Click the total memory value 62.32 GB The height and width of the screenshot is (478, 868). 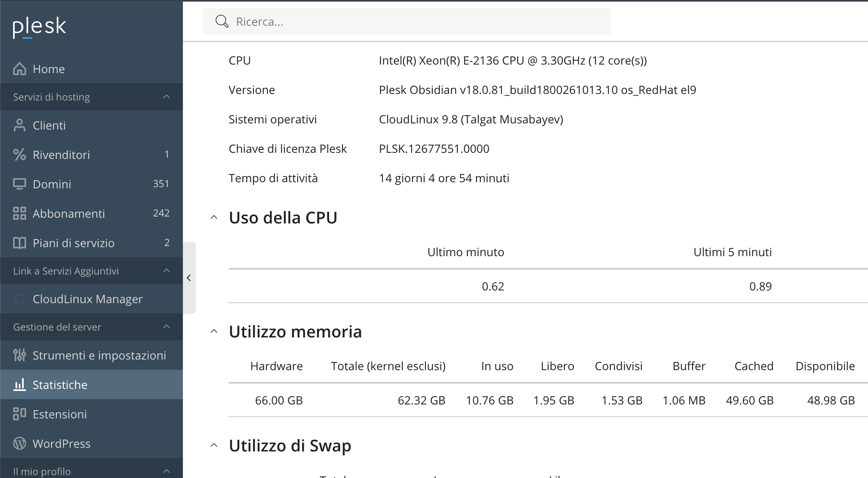(421, 400)
